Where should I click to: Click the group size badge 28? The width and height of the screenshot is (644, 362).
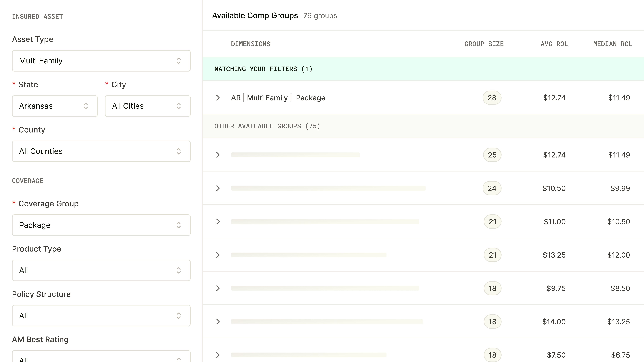(492, 98)
